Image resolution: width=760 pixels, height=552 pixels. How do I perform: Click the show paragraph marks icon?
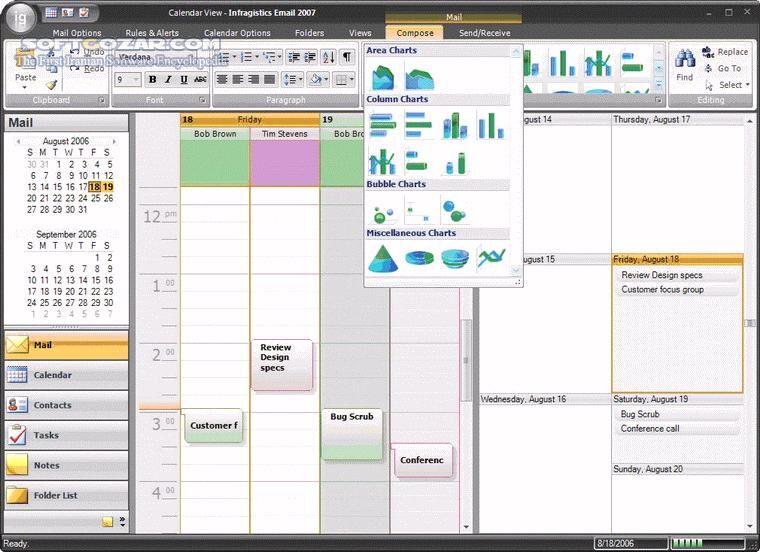pyautogui.click(x=347, y=57)
